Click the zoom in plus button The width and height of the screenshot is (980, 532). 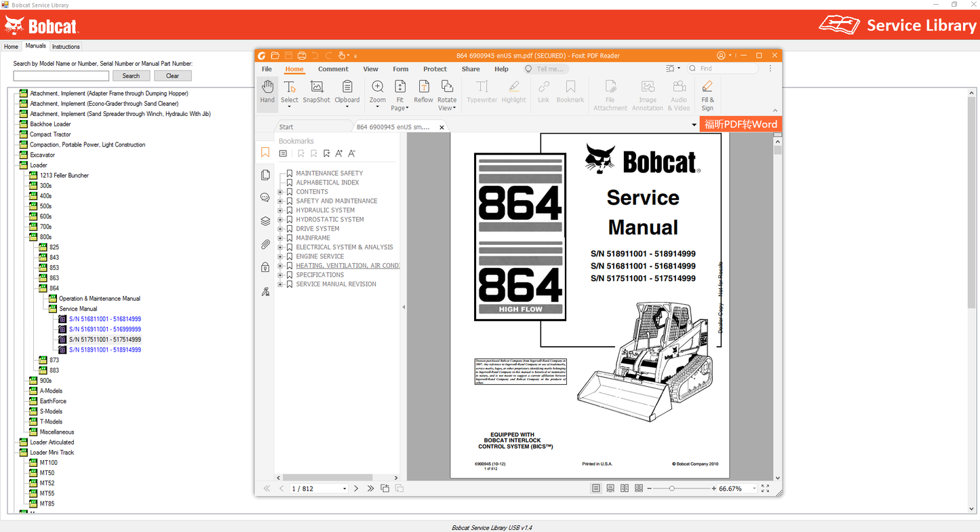[x=714, y=489]
